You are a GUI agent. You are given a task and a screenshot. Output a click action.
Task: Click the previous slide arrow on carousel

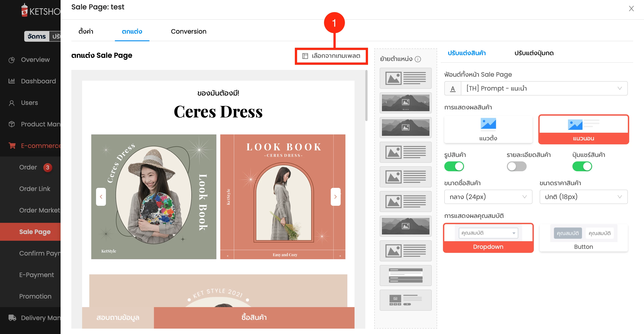pos(101,197)
